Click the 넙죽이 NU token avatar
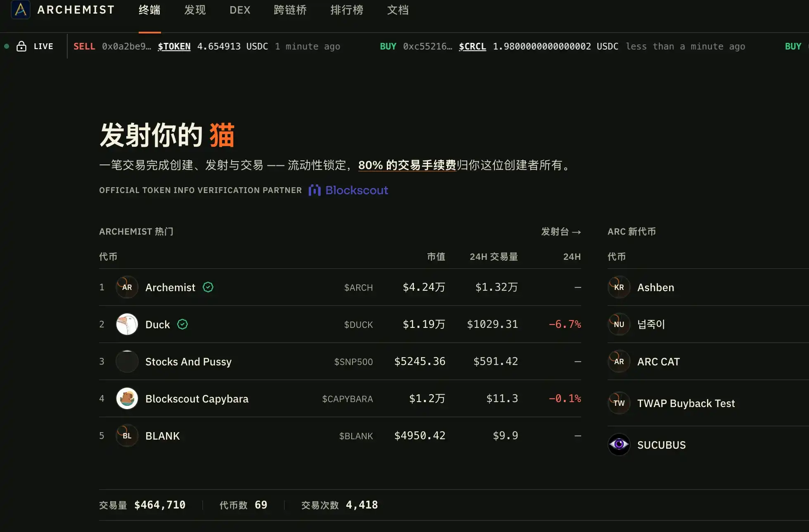 [x=619, y=324]
